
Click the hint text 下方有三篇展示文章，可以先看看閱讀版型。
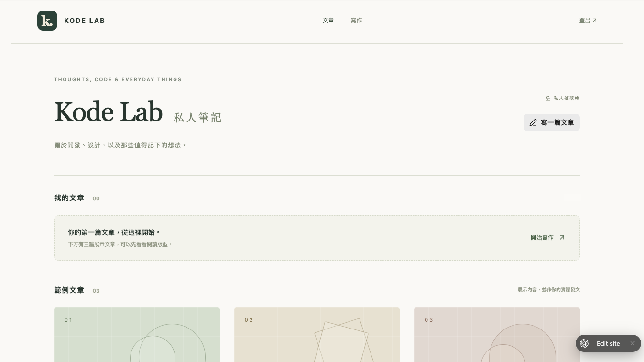[120, 244]
